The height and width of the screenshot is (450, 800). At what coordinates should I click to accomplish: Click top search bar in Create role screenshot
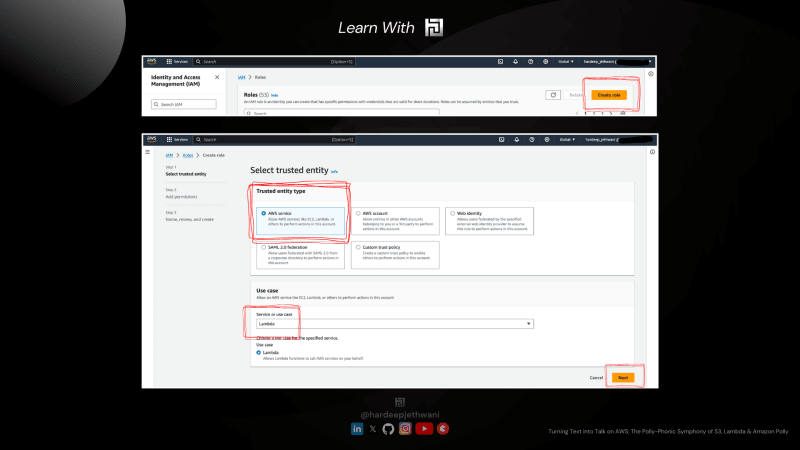click(x=274, y=139)
